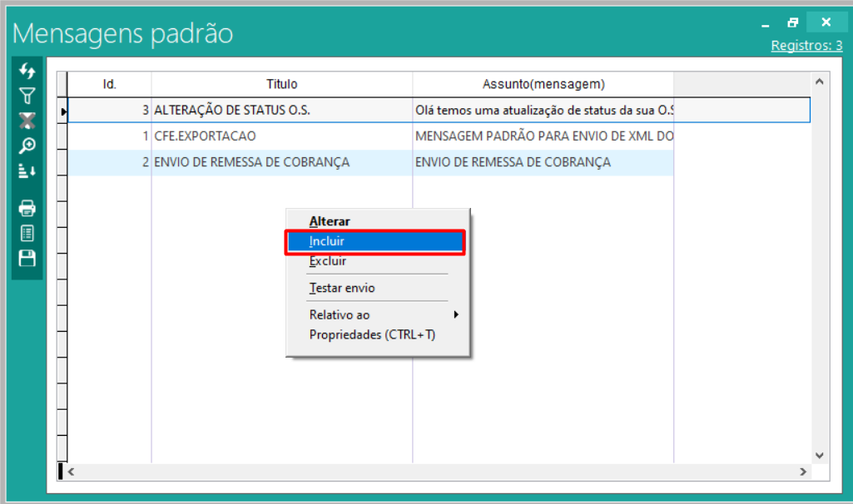Choose Alterar in the context menu
The height and width of the screenshot is (504, 853).
tap(330, 221)
